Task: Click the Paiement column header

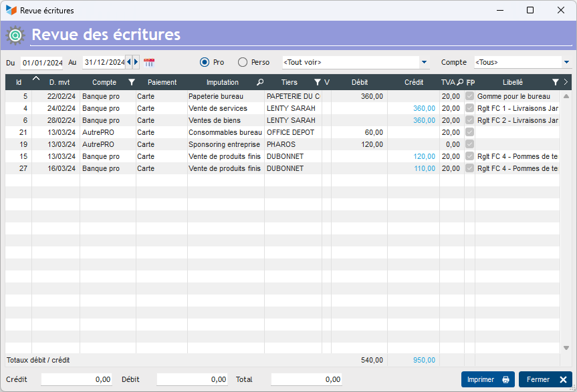Action: [x=162, y=82]
